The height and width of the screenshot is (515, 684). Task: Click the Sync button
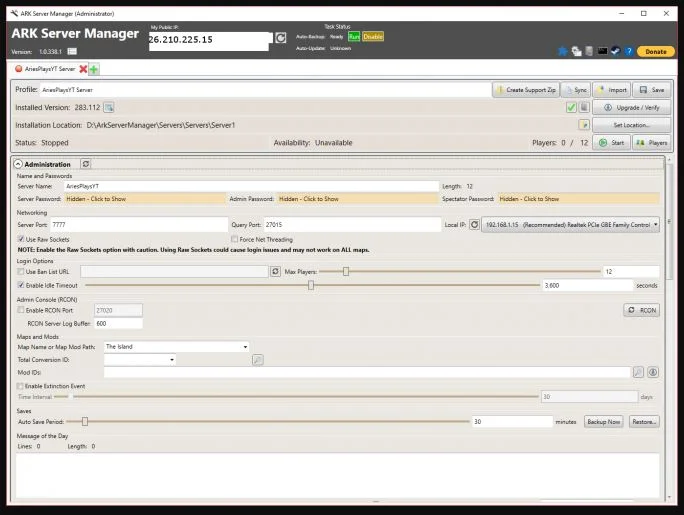coord(576,90)
